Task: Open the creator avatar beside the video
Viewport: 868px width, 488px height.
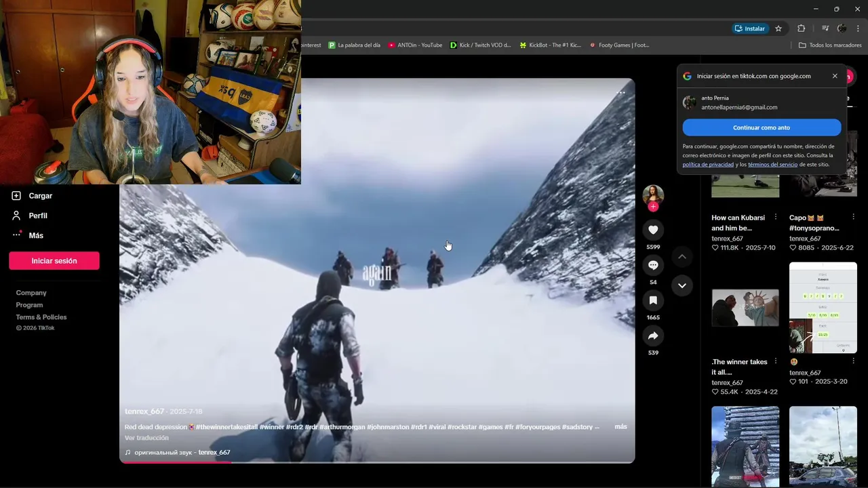Action: [653, 195]
